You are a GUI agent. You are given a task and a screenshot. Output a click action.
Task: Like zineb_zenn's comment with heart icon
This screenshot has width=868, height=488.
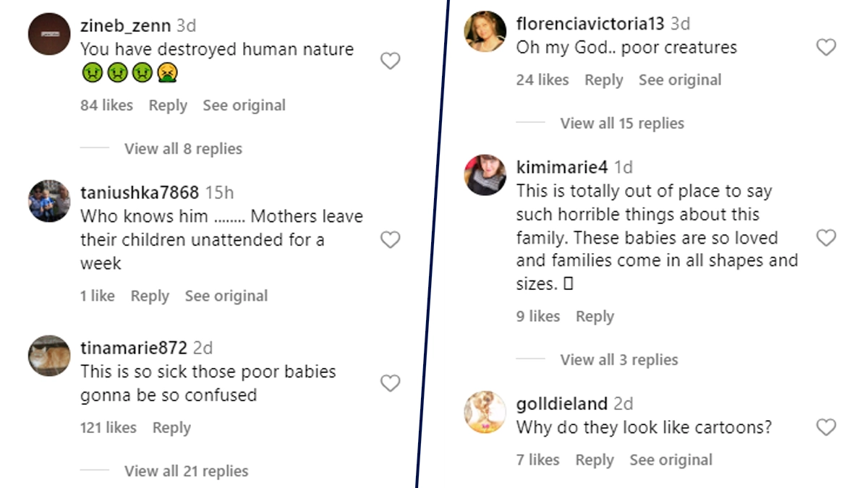[390, 61]
